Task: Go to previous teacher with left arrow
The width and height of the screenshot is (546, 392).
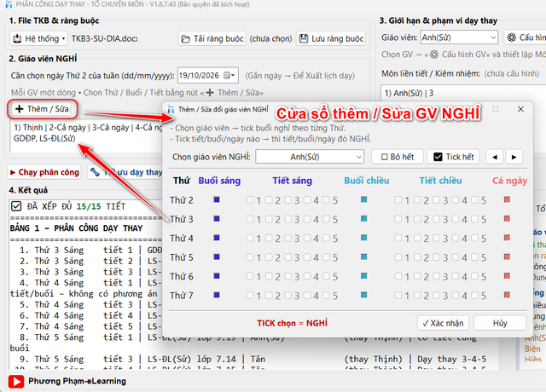Action: pyautogui.click(x=495, y=157)
